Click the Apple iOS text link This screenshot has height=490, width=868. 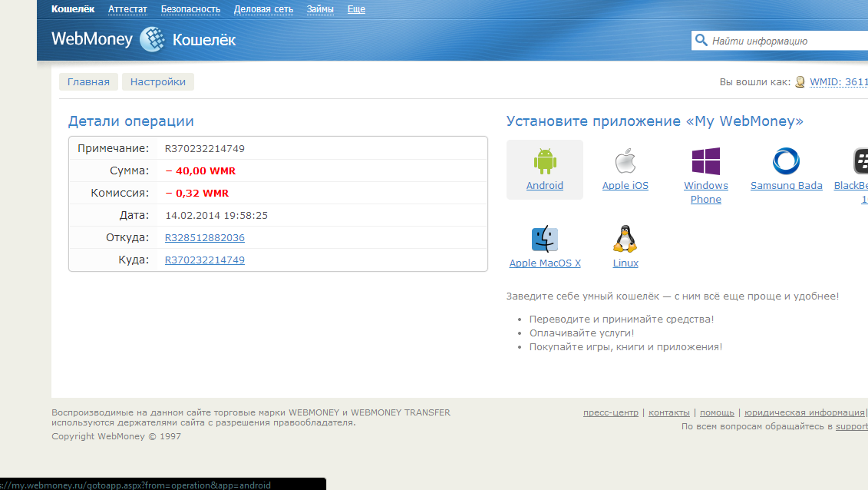tap(625, 186)
